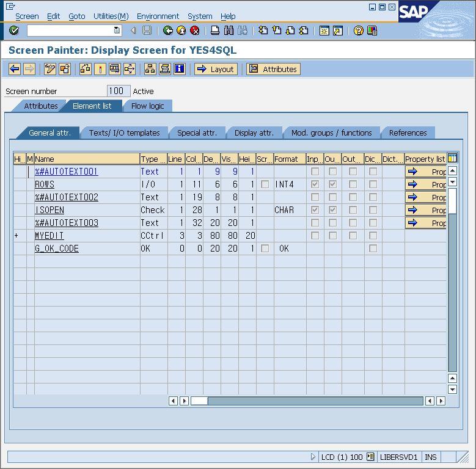Open table column configuration icon
This screenshot has height=469, width=476.
click(452, 158)
